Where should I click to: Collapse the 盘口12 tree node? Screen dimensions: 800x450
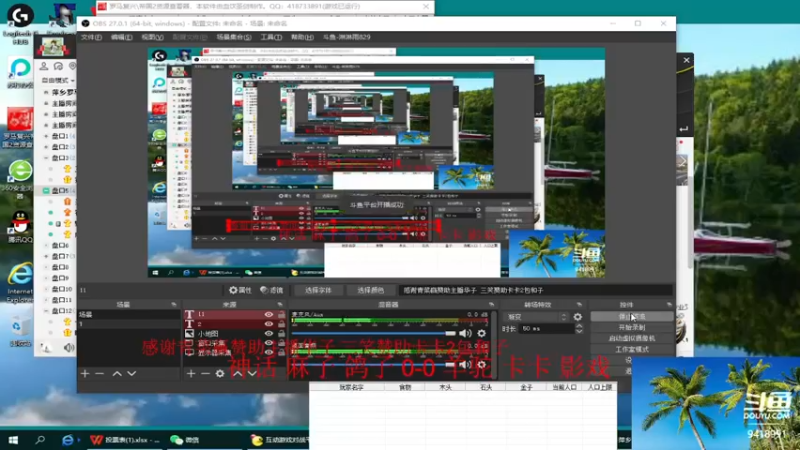[46, 310]
